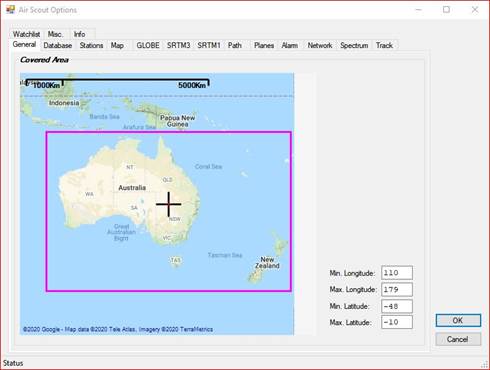Screen dimensions: 490x370
Task: Confirm settings with the OK button
Action: (458, 320)
